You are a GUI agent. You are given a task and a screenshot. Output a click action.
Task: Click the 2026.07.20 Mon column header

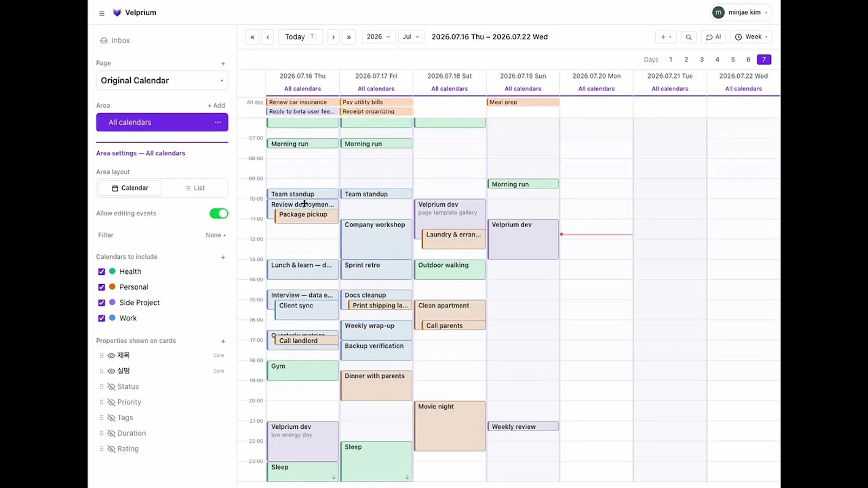[596, 76]
